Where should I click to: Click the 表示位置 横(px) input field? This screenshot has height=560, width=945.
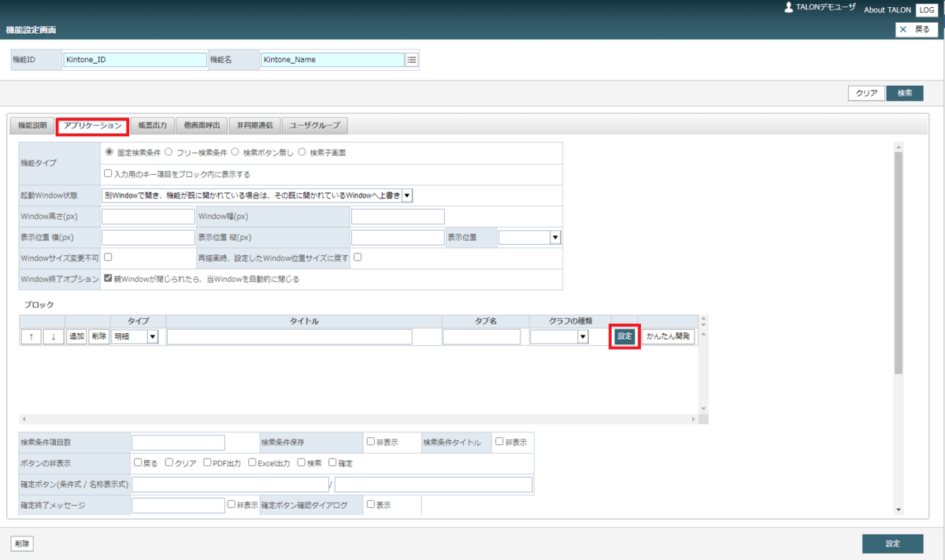pos(148,237)
